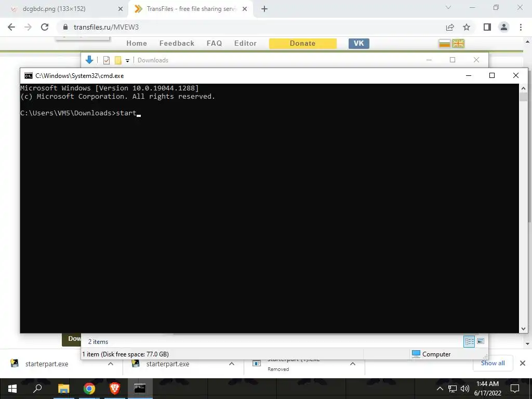Switch to the dcgbdc.png tab
Image resolution: width=532 pixels, height=399 pixels.
[64, 9]
